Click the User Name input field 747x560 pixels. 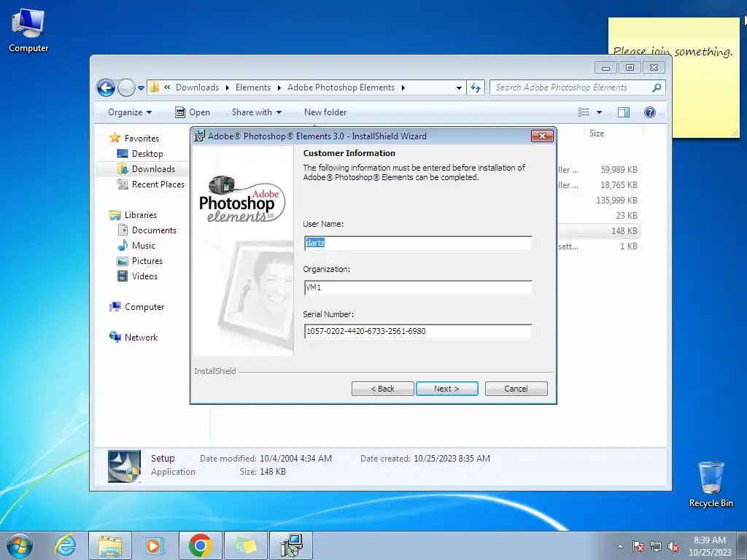tap(418, 244)
